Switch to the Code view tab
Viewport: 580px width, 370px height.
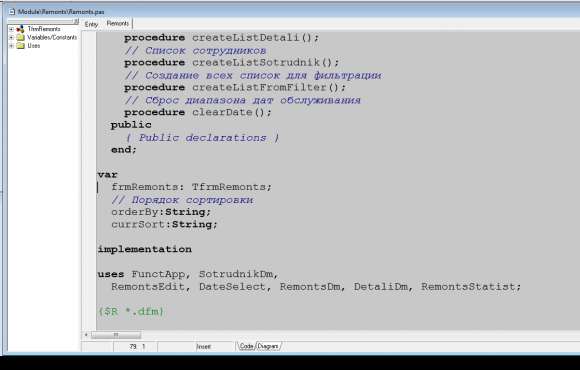[246, 346]
